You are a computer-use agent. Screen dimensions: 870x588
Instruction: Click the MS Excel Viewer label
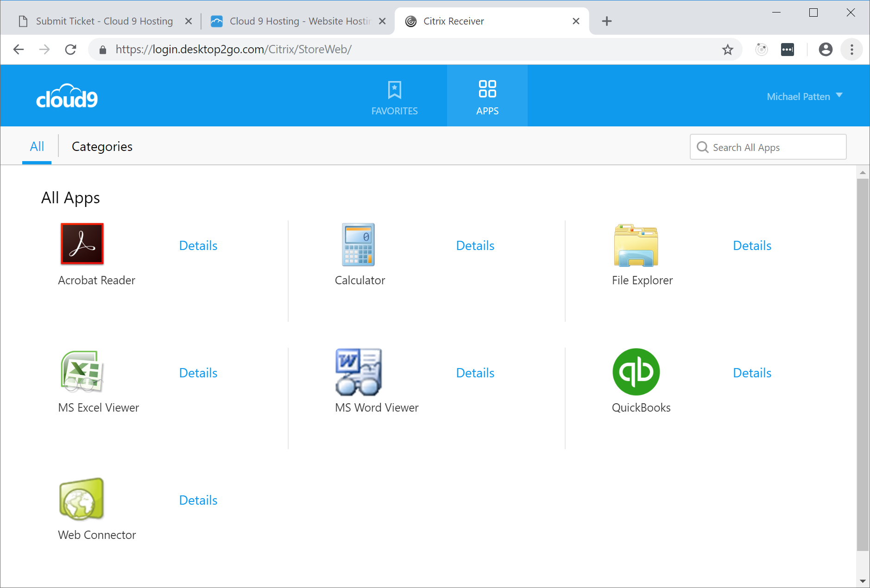coord(98,407)
